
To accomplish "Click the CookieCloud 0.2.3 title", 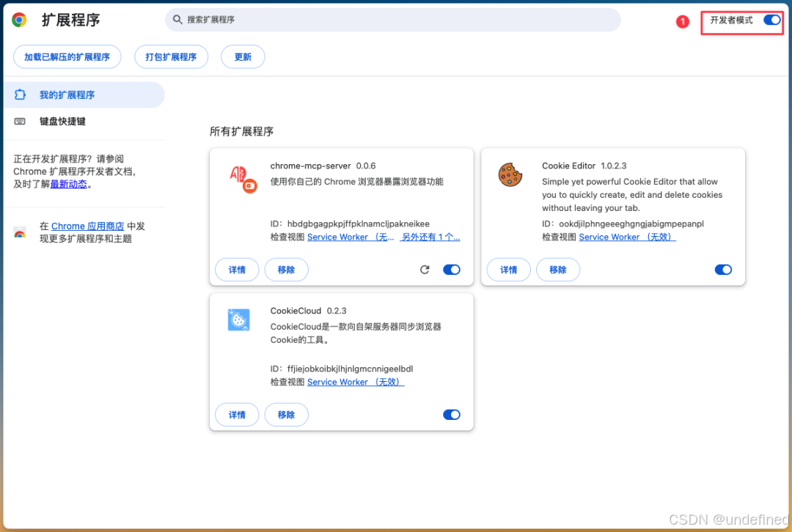I will click(x=308, y=311).
